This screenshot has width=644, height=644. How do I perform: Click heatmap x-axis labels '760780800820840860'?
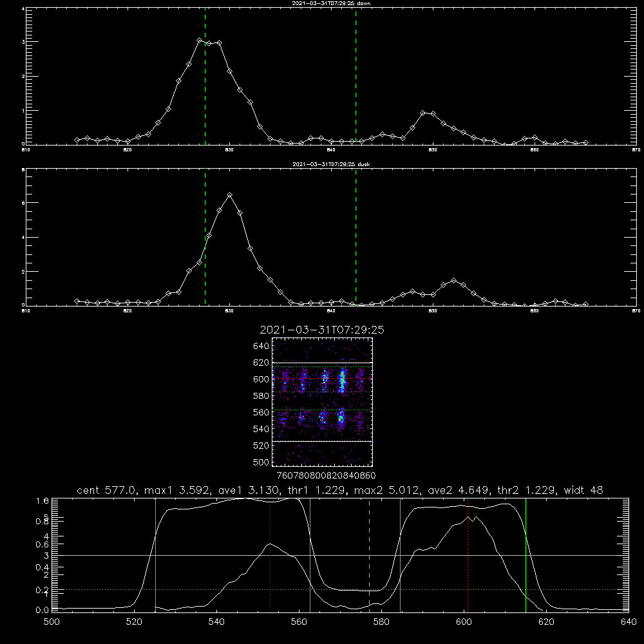pos(326,476)
